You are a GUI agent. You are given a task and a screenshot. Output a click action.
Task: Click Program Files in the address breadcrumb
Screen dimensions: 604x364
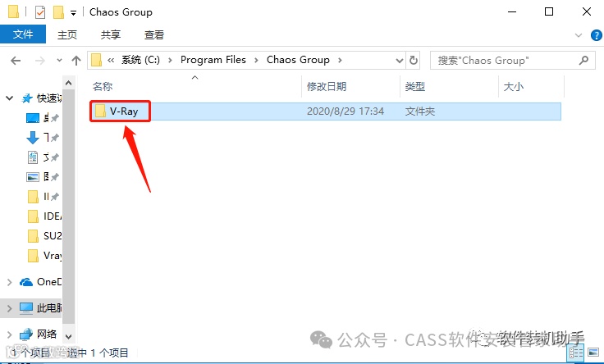[x=213, y=60]
